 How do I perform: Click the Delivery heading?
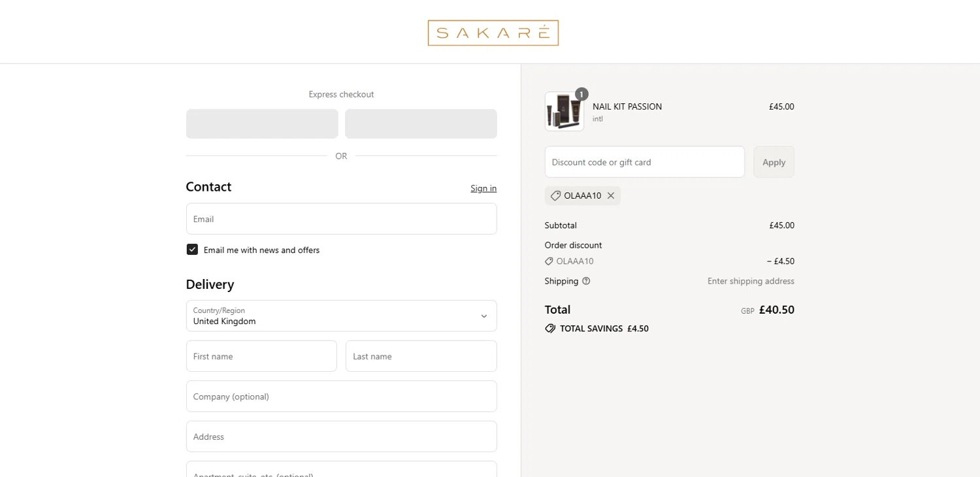[x=210, y=284]
